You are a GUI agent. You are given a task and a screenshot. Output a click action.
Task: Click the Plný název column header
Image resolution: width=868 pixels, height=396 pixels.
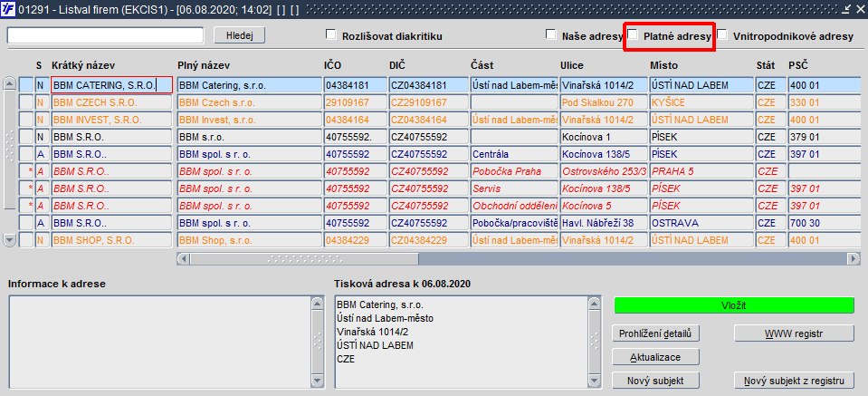click(x=204, y=65)
